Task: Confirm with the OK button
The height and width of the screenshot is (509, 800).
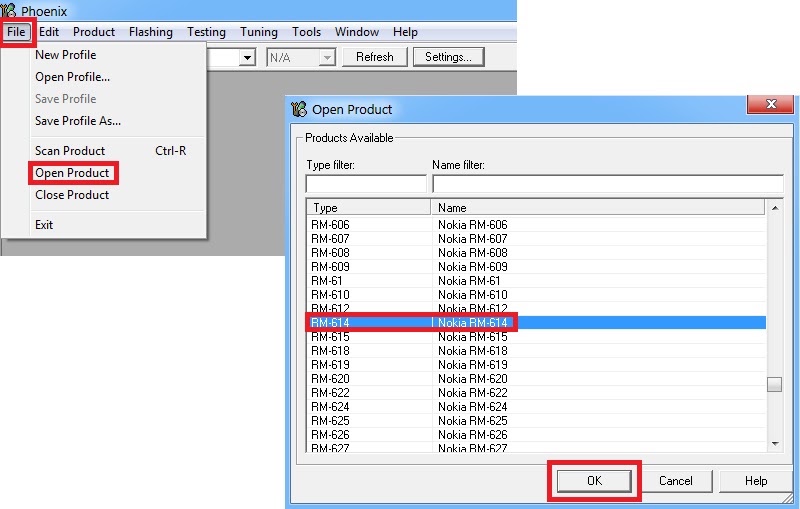Action: (594, 481)
